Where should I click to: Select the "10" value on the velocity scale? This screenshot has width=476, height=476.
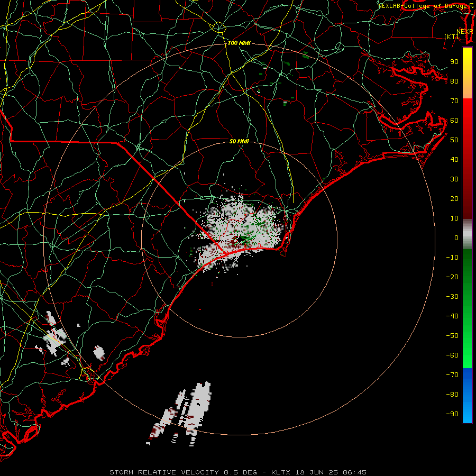tap(454, 218)
